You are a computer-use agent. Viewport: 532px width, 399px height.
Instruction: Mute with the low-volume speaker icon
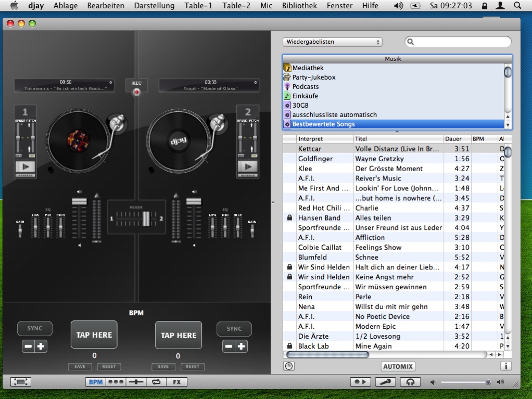point(433,382)
